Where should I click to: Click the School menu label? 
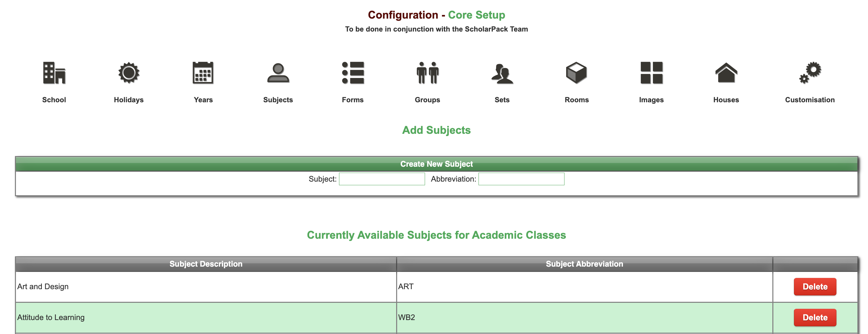(54, 100)
